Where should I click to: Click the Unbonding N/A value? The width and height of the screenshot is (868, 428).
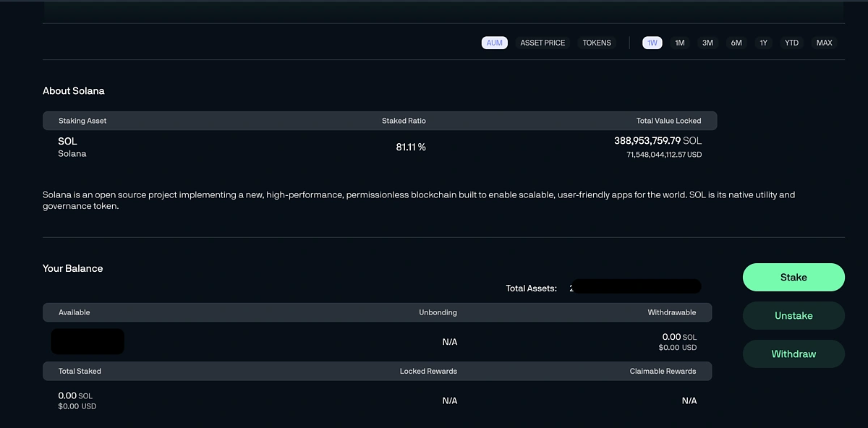(x=450, y=342)
